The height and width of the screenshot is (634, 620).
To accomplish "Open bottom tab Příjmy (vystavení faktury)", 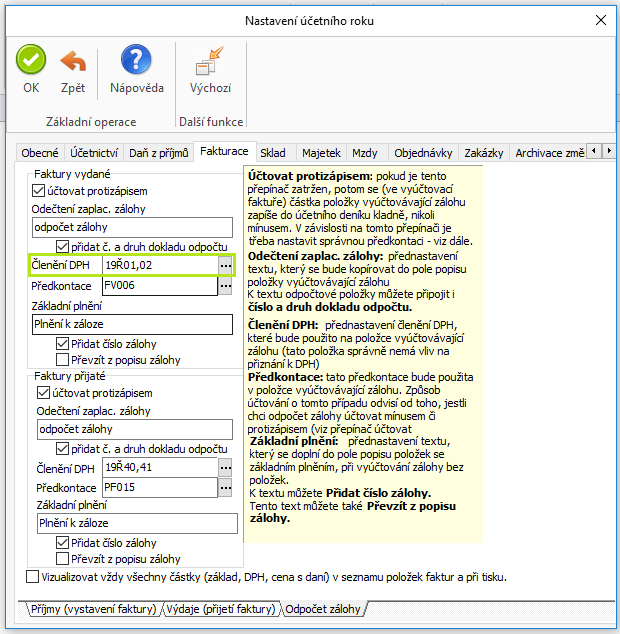I will (93, 609).
